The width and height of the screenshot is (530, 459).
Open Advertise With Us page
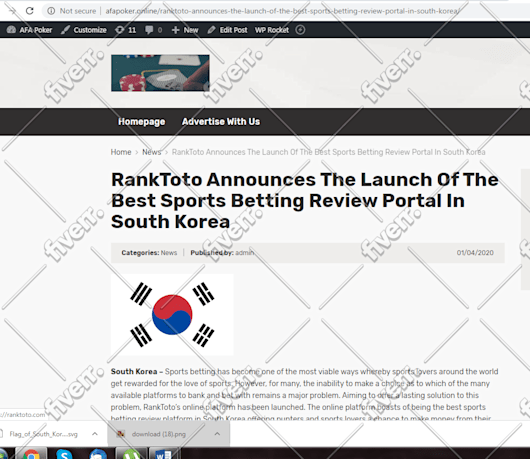click(221, 122)
